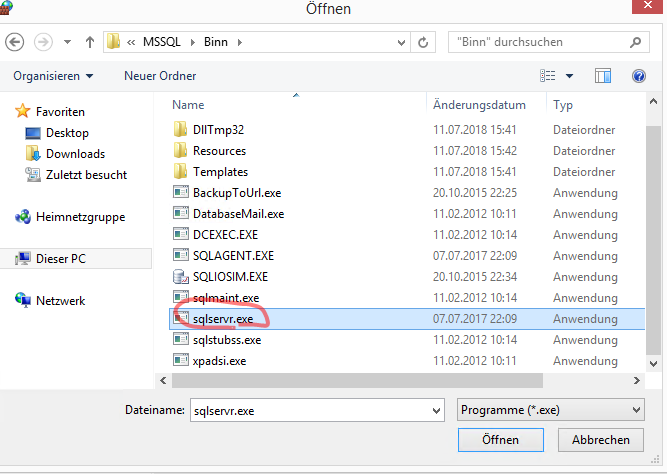Open help with the question mark icon
Viewport: 667px width, 474px height.
pyautogui.click(x=639, y=76)
